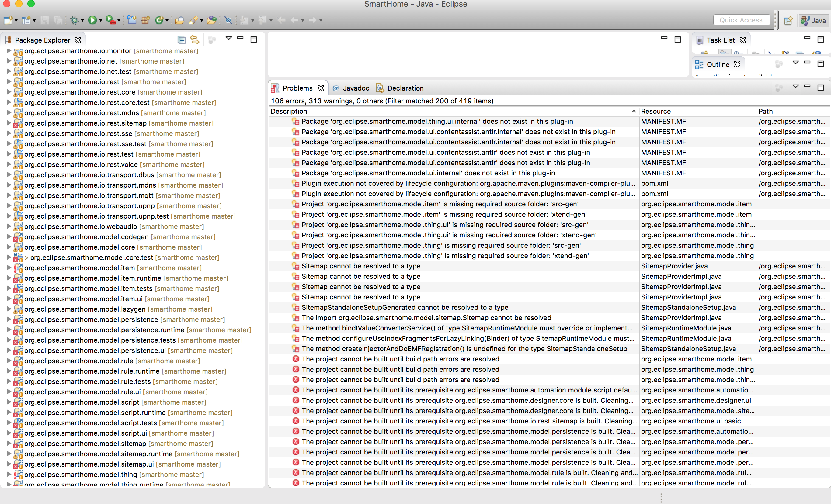Close the Outline view
This screenshot has width=831, height=504.
(x=737, y=64)
